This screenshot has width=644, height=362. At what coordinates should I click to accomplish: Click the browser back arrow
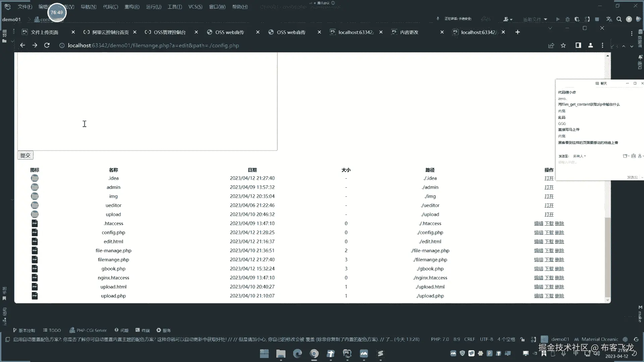coord(22,45)
